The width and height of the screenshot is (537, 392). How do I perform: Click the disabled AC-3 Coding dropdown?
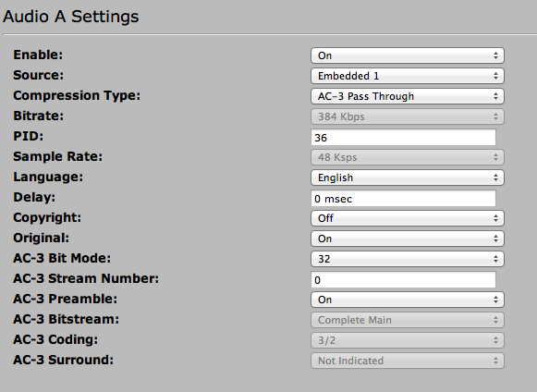pos(408,340)
